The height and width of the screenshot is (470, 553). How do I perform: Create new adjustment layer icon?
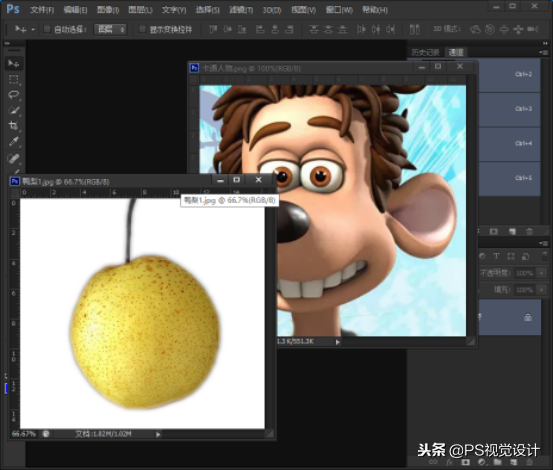pos(481,462)
